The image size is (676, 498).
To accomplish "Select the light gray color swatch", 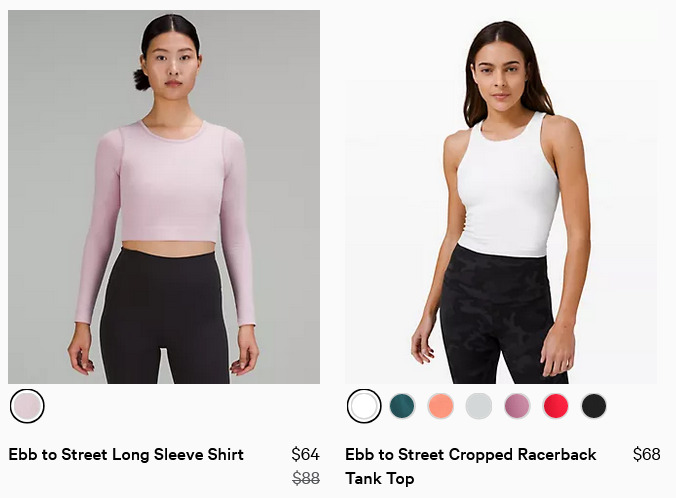I will pyautogui.click(x=479, y=406).
